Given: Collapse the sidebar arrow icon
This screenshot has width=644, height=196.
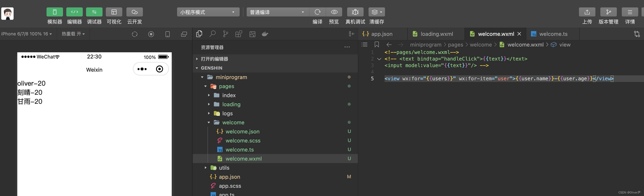Looking at the screenshot, I should (x=352, y=34).
